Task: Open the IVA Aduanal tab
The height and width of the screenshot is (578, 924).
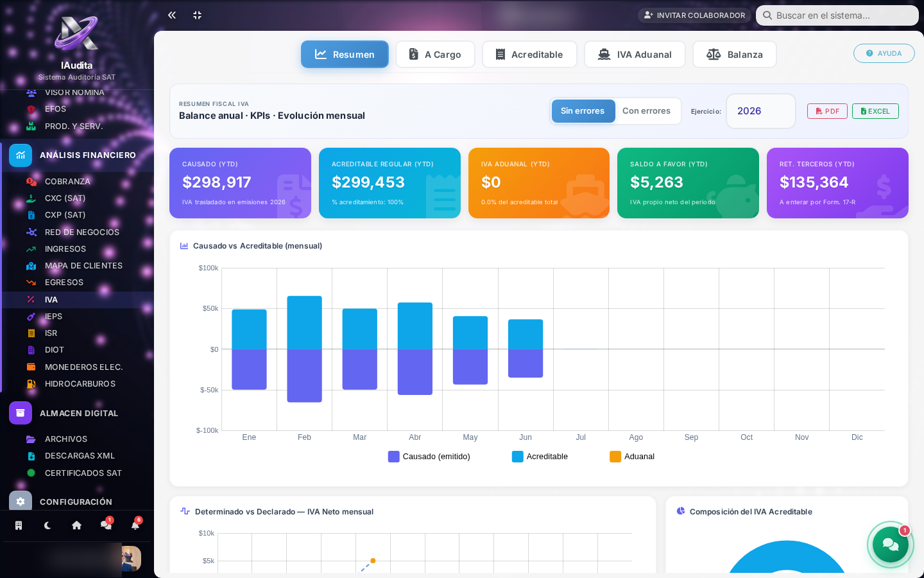Action: [635, 55]
